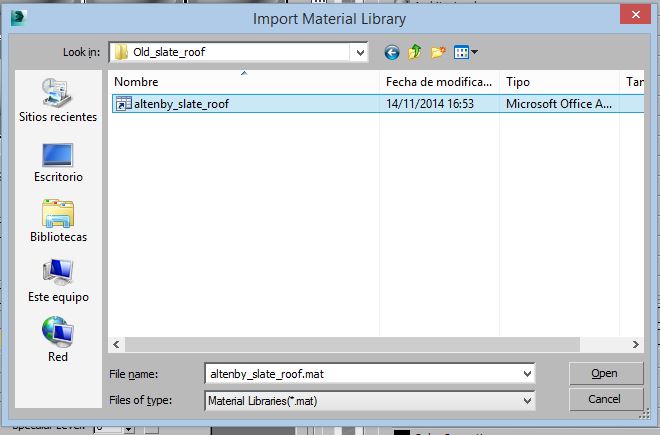This screenshot has width=660, height=435.
Task: Click the horizontal scrollbar right arrow
Action: (x=636, y=344)
